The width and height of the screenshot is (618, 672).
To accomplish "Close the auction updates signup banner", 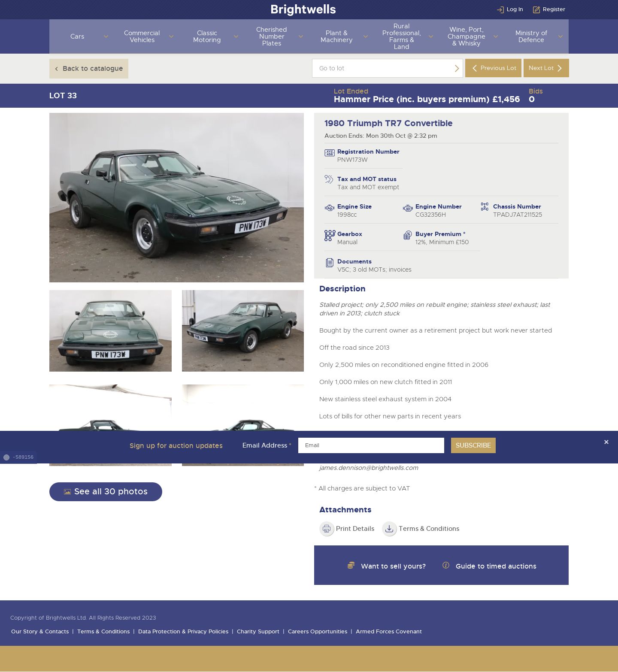I will point(606,442).
